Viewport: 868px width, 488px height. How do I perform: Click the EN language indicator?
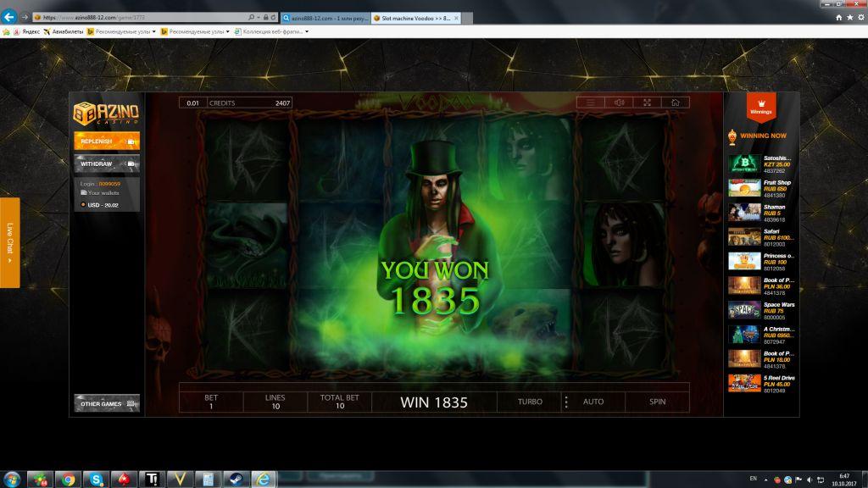pos(753,479)
